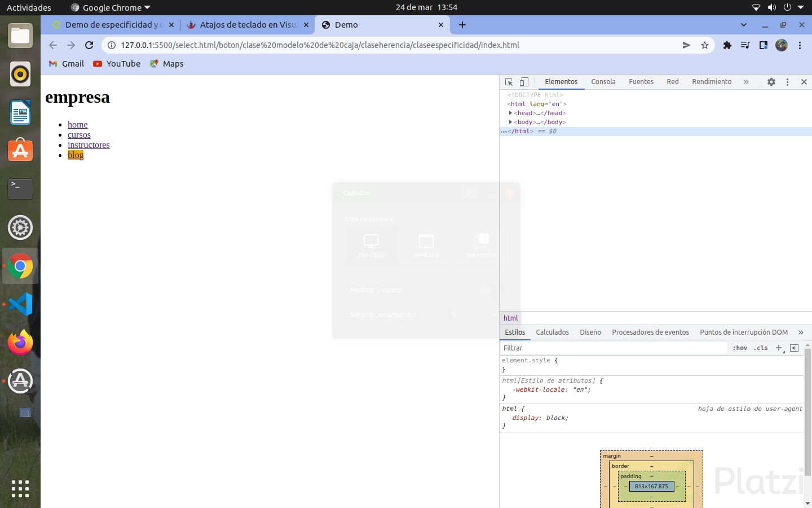The image size is (812, 508).
Task: Open the clock and calendar menu
Action: [426, 7]
